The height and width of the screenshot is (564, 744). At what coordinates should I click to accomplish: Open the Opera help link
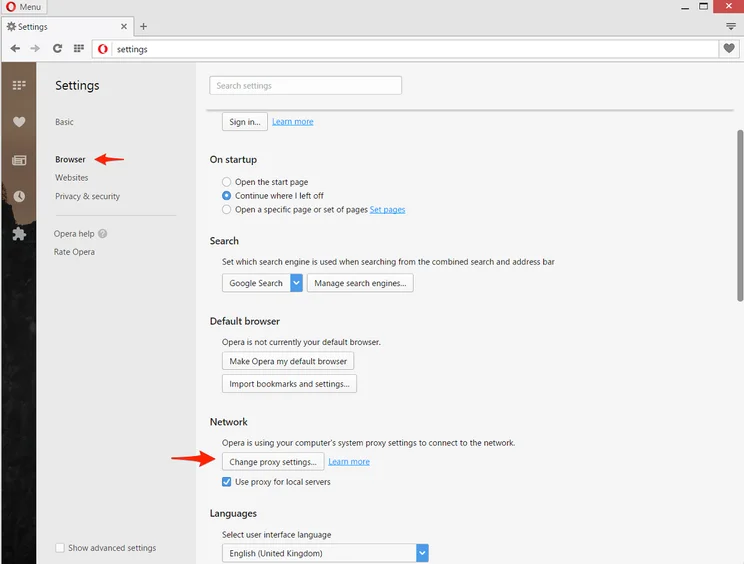click(x=74, y=233)
